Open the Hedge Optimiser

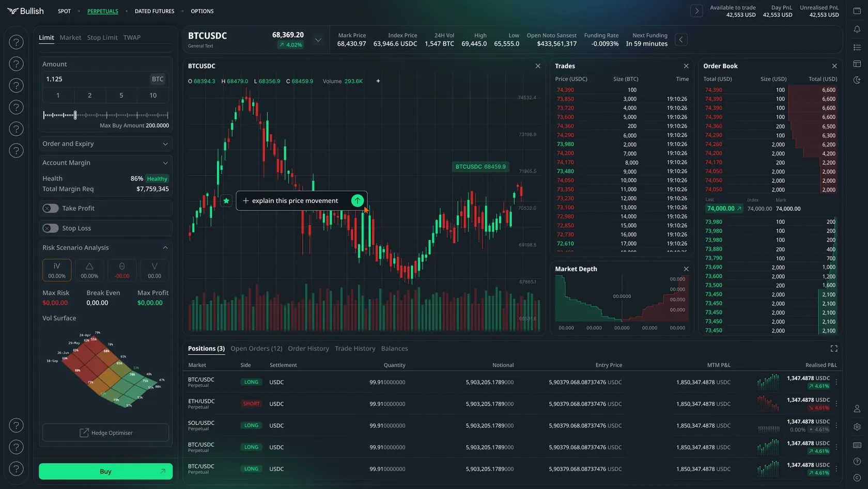(x=105, y=433)
